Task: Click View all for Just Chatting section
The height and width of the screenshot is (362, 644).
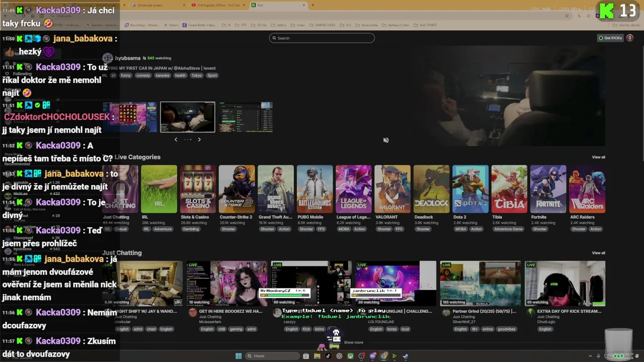Action: coord(598,253)
